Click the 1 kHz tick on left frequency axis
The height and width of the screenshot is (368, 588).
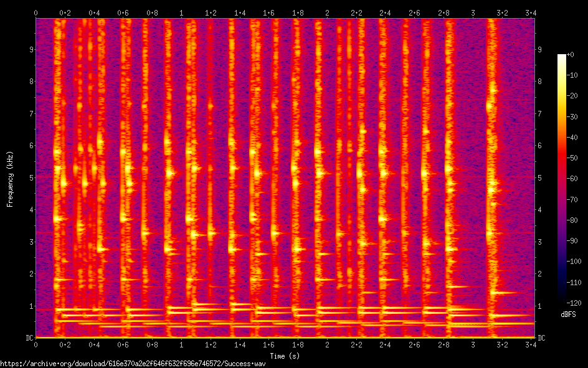click(x=31, y=306)
